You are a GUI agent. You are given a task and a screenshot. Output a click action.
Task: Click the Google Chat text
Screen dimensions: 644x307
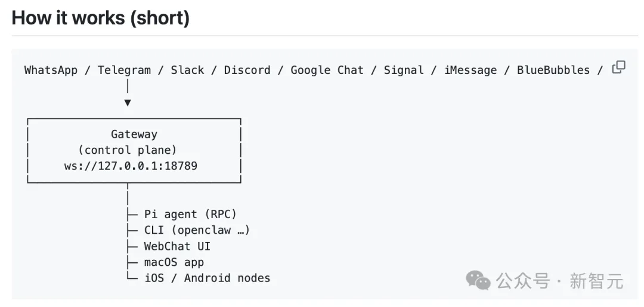point(327,70)
